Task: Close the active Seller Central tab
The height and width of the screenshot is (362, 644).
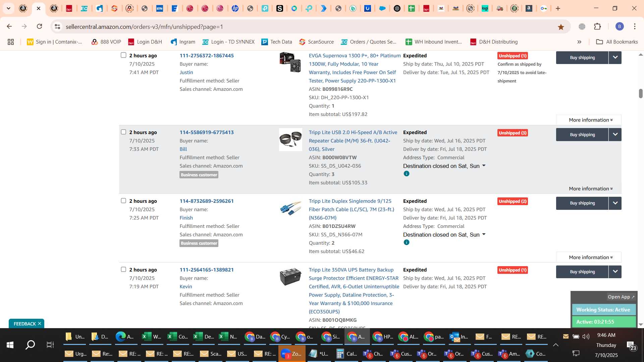Action: [39, 8]
